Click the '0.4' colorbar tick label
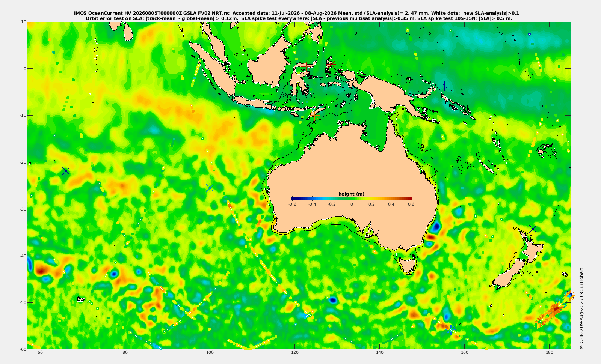 pyautogui.click(x=391, y=204)
